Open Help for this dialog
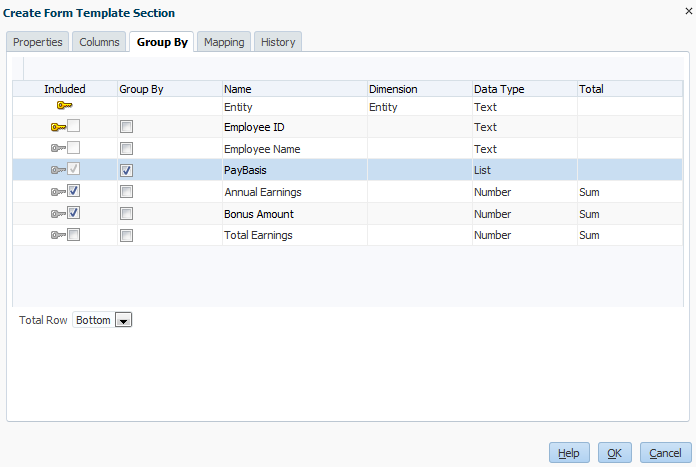 pyautogui.click(x=569, y=453)
